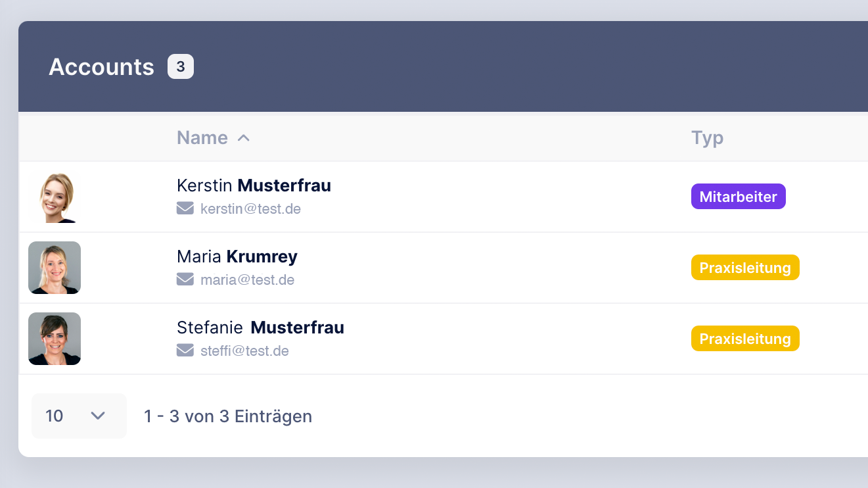Open Kerstin Musterfrau's profile photo
The image size is (868, 488).
55,197
